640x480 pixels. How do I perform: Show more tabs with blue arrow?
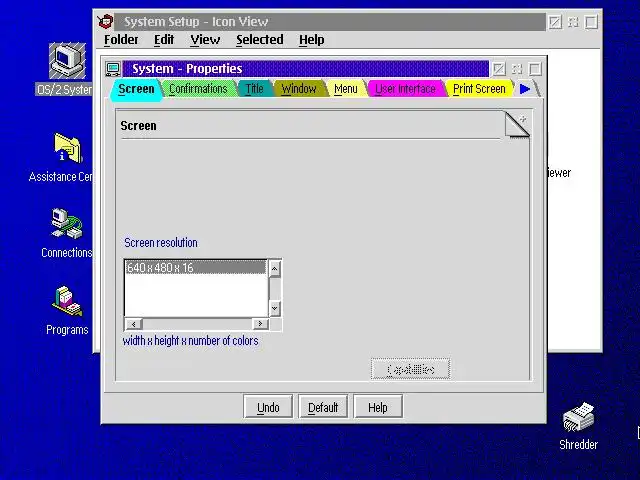point(525,89)
